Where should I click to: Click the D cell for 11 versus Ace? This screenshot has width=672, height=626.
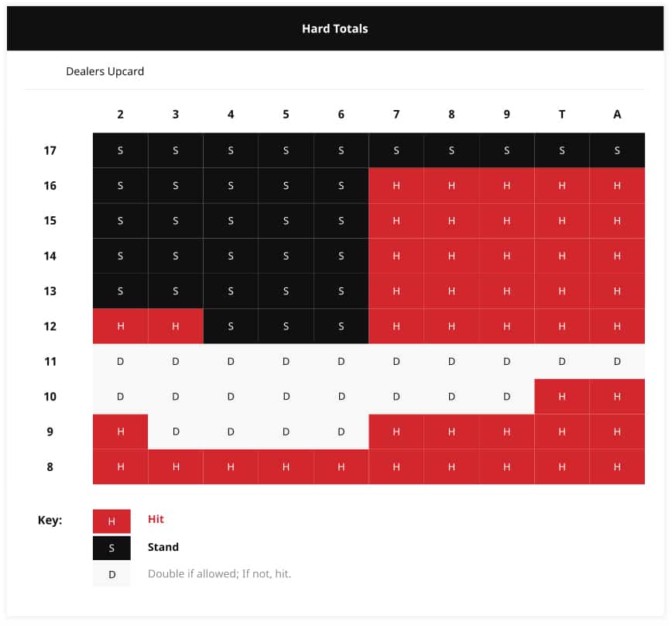pos(617,362)
